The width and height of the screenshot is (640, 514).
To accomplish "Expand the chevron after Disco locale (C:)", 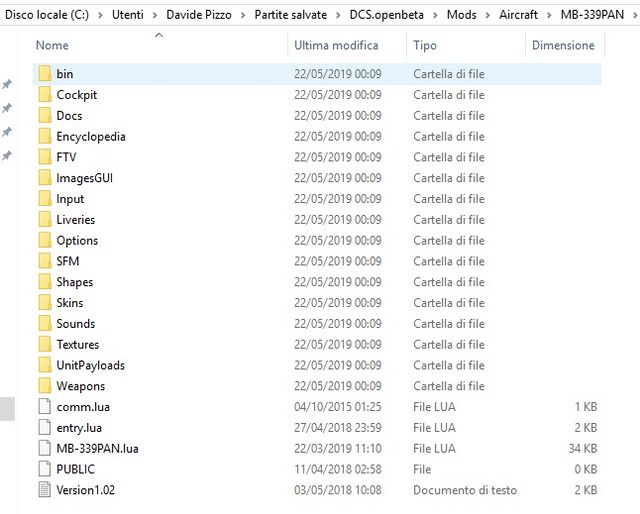I will point(100,15).
